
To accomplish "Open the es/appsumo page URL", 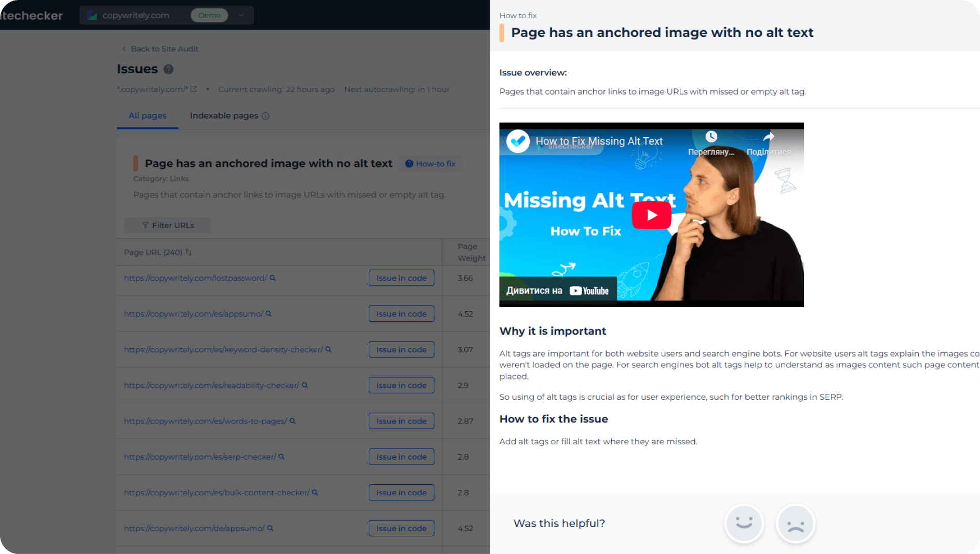I will pyautogui.click(x=193, y=314).
